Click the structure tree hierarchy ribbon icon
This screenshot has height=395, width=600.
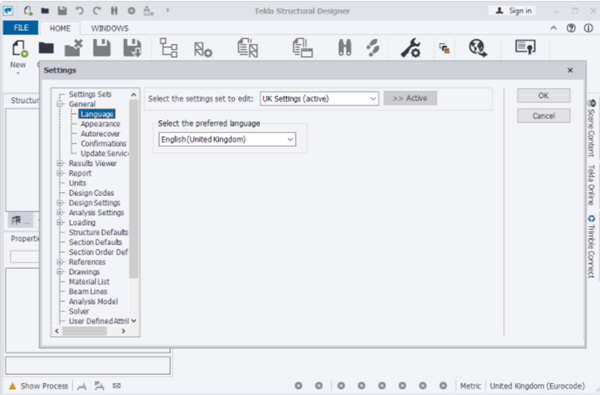coord(168,48)
